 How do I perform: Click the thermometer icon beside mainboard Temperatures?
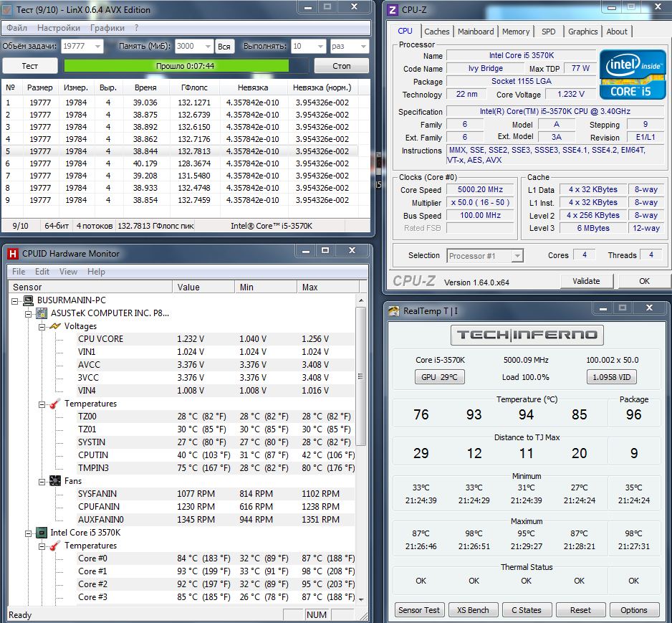55,404
